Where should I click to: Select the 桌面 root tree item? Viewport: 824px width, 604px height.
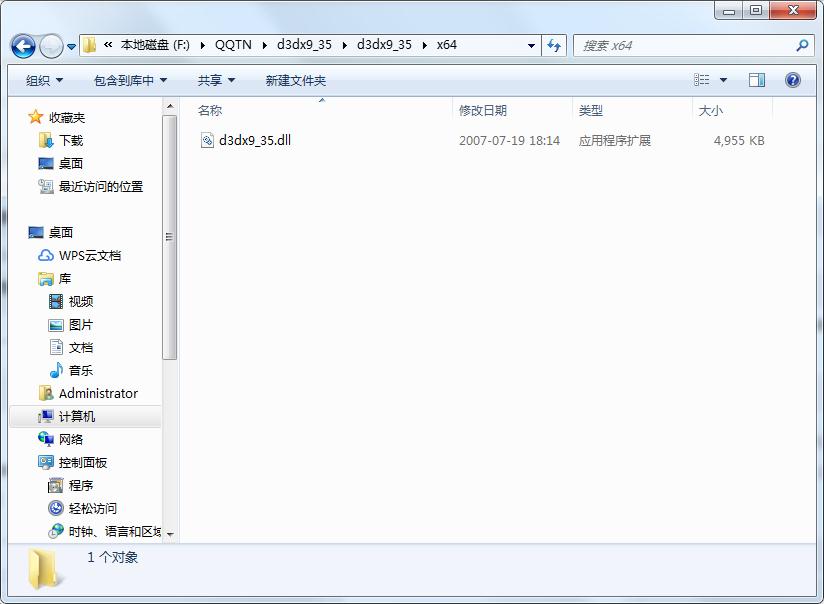(x=61, y=232)
